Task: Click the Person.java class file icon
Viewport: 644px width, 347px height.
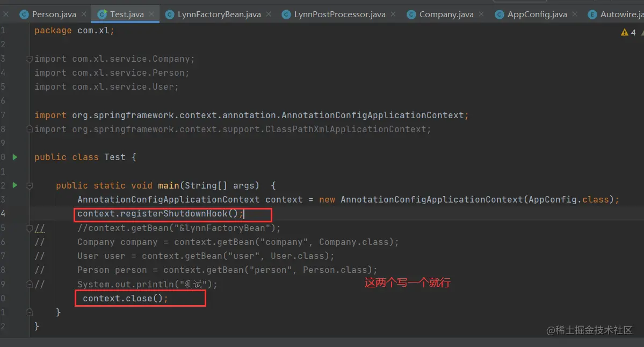Action: (x=24, y=15)
